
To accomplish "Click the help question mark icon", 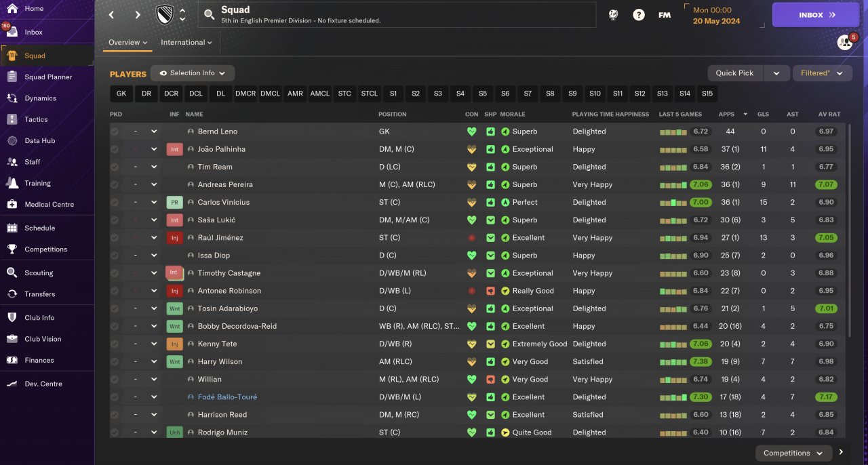I will [639, 15].
